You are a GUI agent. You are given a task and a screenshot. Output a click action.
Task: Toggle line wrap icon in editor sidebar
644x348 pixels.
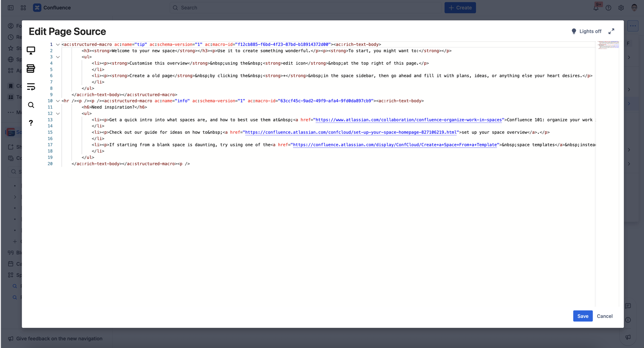(31, 87)
